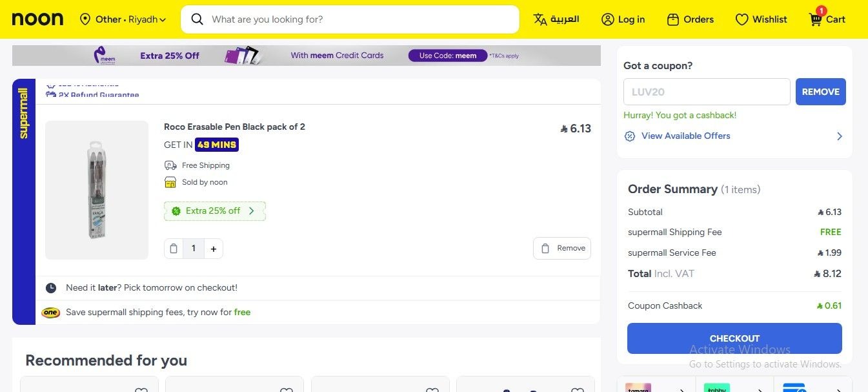Increase quantity with the plus button
Image resolution: width=868 pixels, height=392 pixels.
(214, 249)
